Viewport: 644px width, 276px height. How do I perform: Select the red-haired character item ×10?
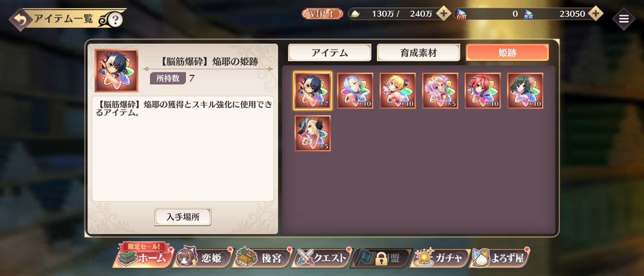coord(482,91)
